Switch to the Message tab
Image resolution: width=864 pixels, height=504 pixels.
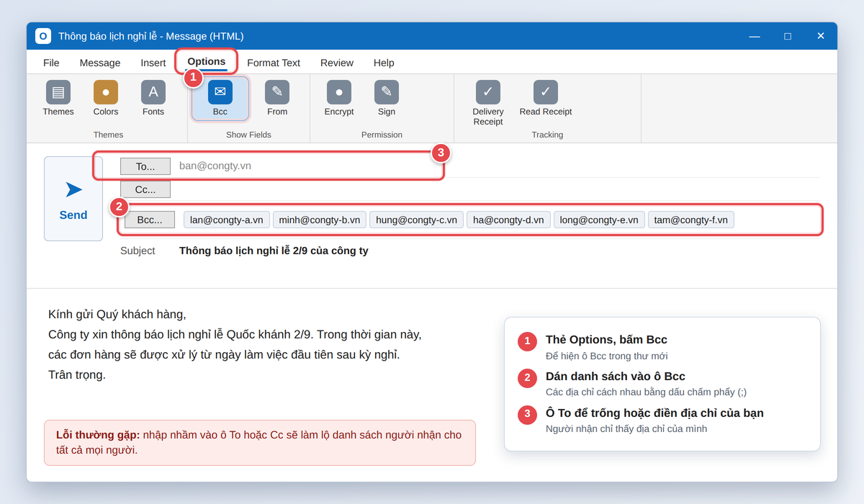100,63
